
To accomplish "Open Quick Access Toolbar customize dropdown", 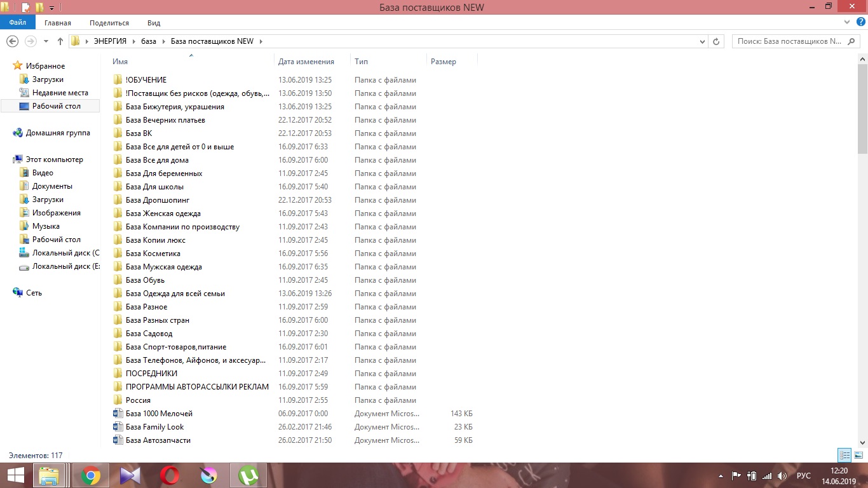I will [51, 8].
